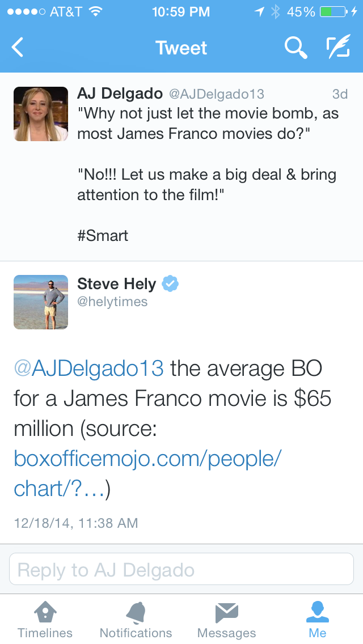Switch to the Me profile tab

pyautogui.click(x=318, y=613)
